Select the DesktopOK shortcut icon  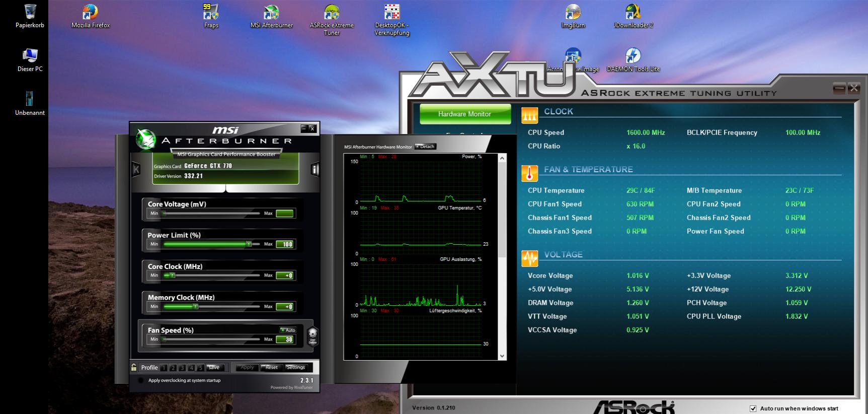[392, 19]
